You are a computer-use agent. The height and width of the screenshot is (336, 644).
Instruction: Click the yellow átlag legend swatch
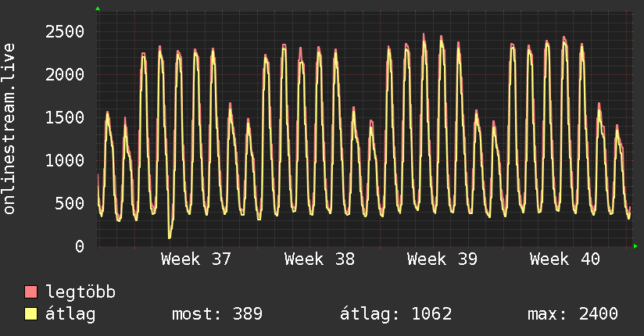(x=30, y=314)
